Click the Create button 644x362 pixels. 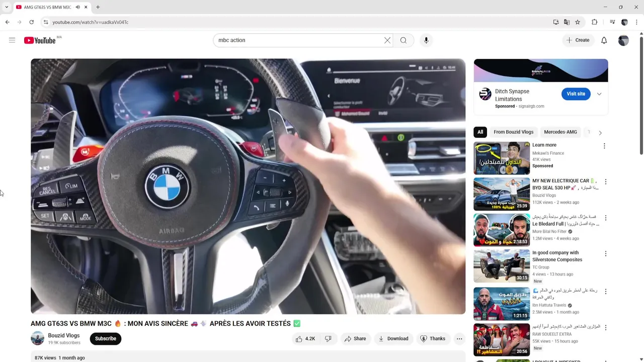[578, 40]
